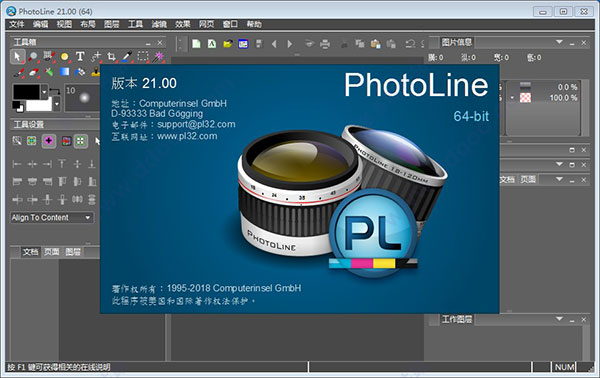Open background color dropdown arrow

tap(57, 103)
